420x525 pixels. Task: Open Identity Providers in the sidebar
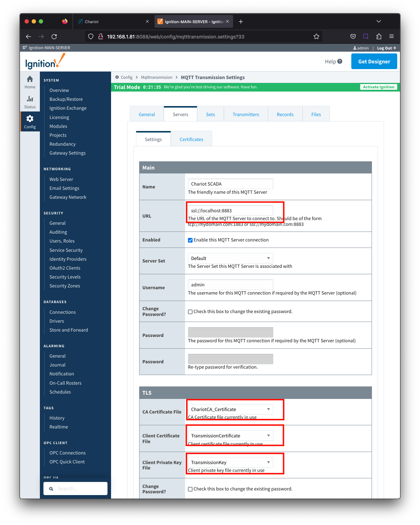pos(68,259)
